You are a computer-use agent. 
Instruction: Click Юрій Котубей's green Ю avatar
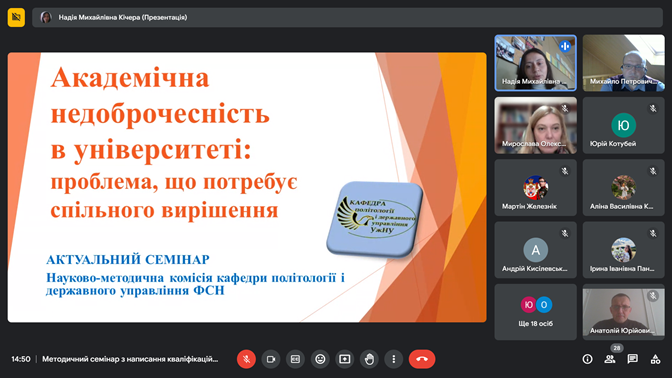[x=623, y=125]
